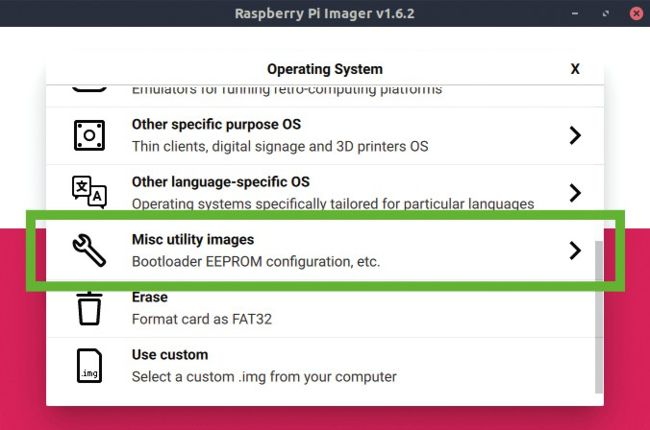Expand the Other specific purpose OS chevron
This screenshot has height=430, width=650.
[x=575, y=135]
